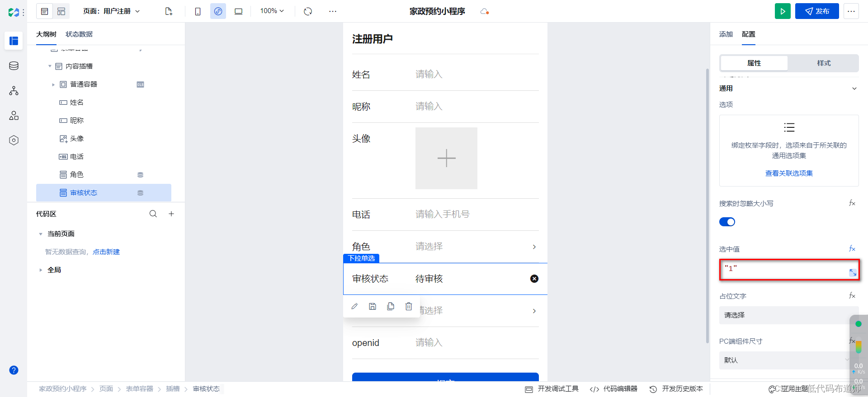Select the PC desktop preview icon
Image resolution: width=868 pixels, height=397 pixels.
click(x=238, y=11)
